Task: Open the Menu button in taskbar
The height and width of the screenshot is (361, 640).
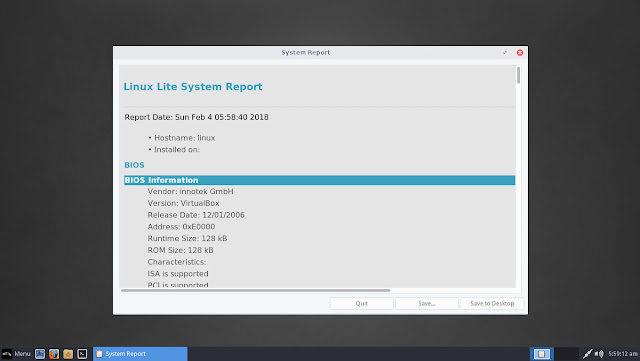Action: point(16,354)
